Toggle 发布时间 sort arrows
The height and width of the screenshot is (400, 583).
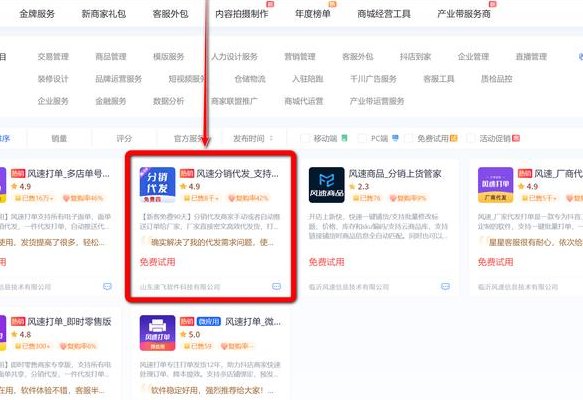point(271,138)
